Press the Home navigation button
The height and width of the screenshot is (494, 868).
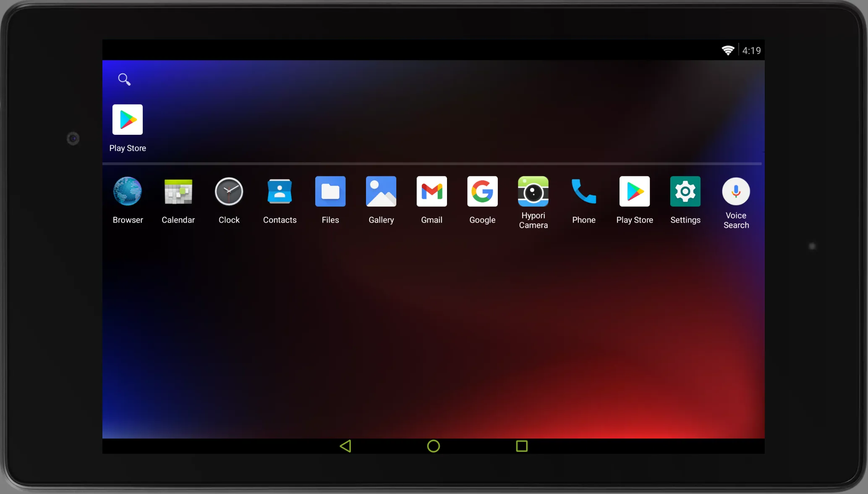click(x=434, y=446)
